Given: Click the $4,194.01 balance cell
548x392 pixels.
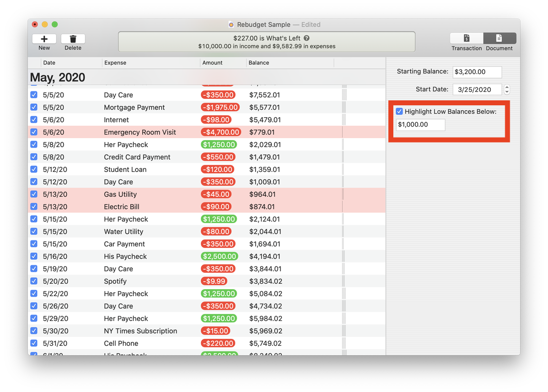Looking at the screenshot, I should pos(265,256).
